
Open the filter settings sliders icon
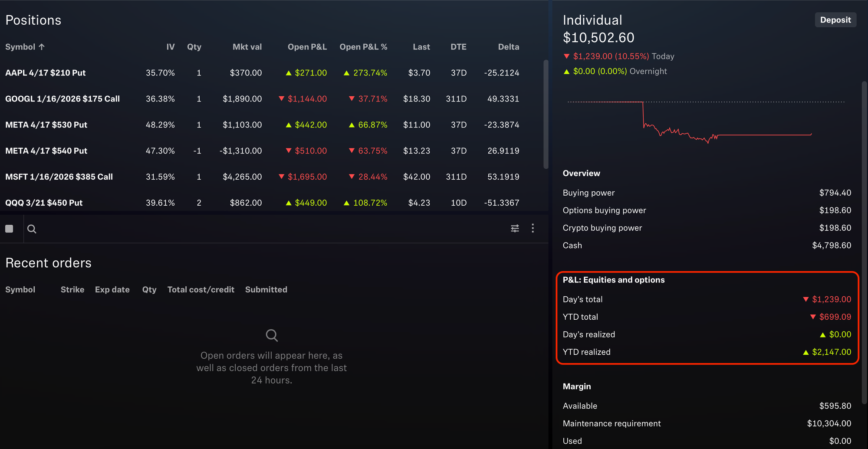515,228
